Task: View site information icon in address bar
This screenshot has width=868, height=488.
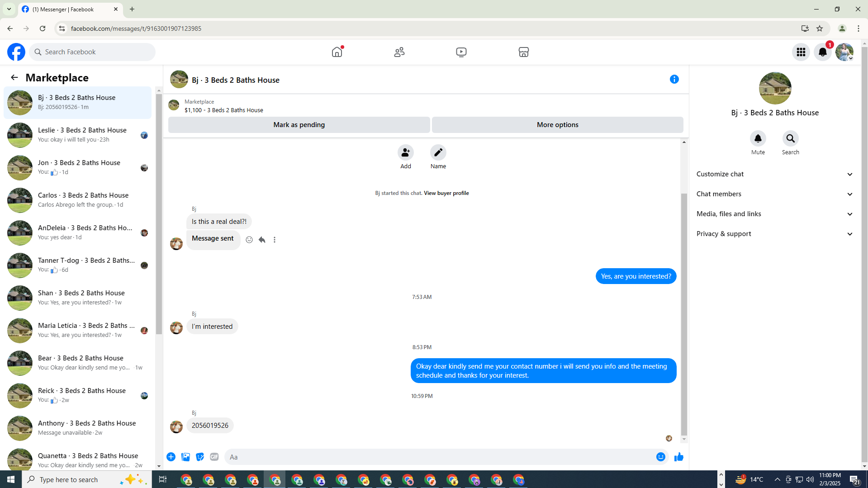Action: (x=62, y=28)
